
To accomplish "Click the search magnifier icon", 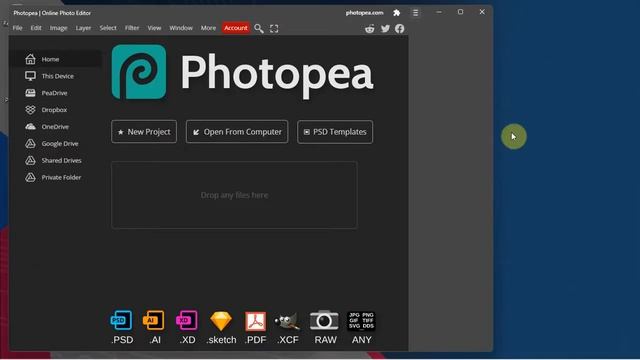I will tap(259, 28).
